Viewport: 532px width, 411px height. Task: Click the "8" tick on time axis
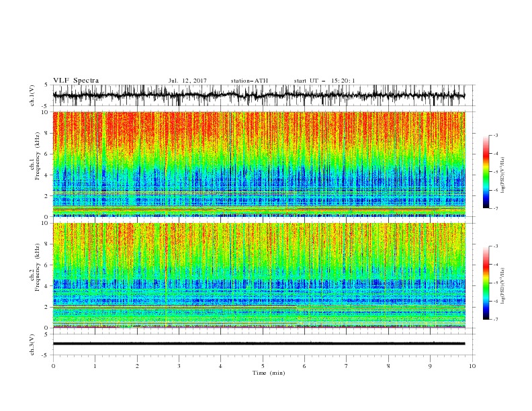(x=388, y=366)
